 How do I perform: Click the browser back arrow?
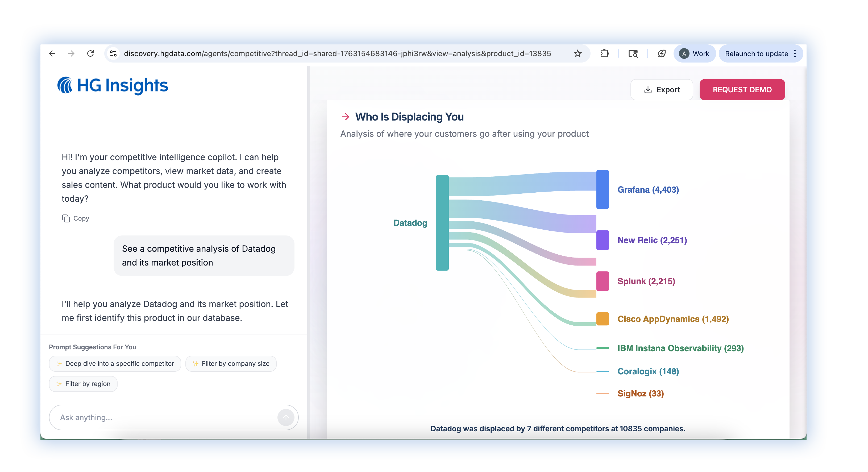click(52, 53)
